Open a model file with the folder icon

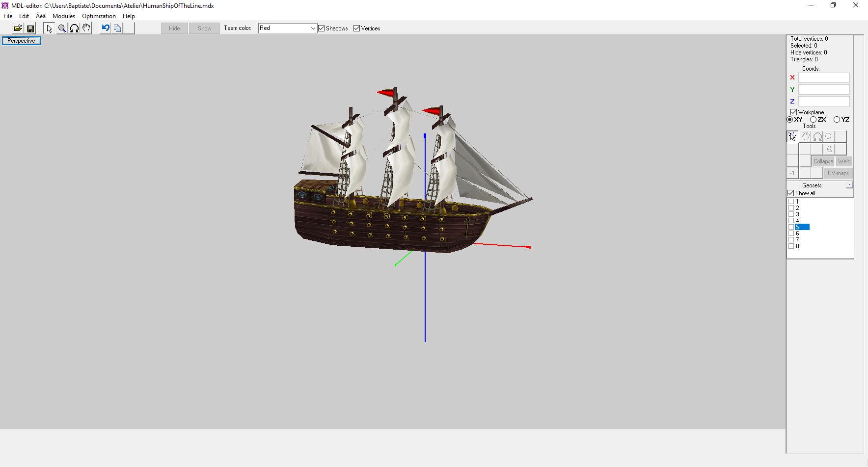[x=18, y=28]
